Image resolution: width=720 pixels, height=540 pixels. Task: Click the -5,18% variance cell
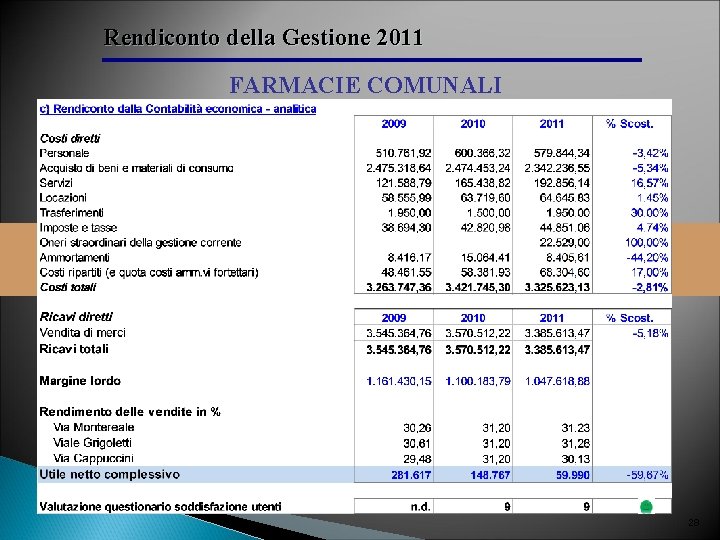tap(650, 333)
